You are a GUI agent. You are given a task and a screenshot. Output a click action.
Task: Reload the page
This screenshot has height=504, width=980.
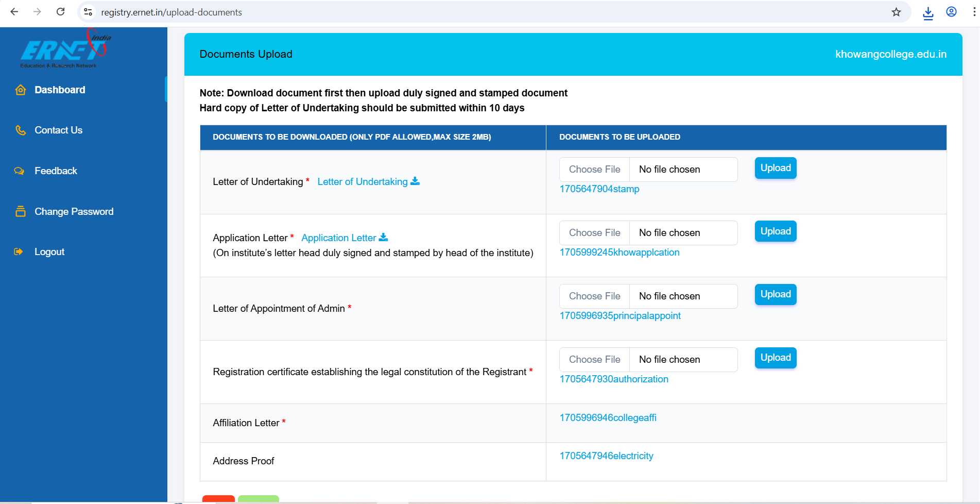[61, 12]
